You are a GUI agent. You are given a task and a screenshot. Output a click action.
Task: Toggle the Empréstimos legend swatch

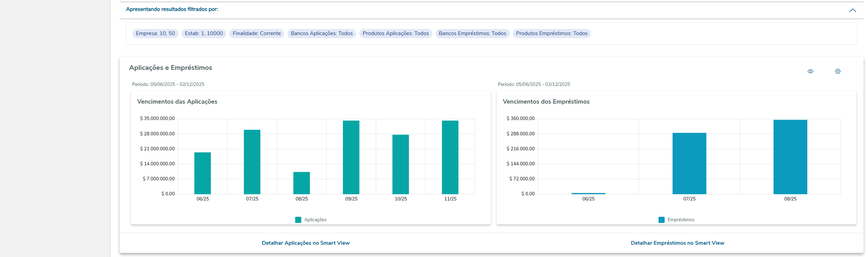[x=662, y=220]
